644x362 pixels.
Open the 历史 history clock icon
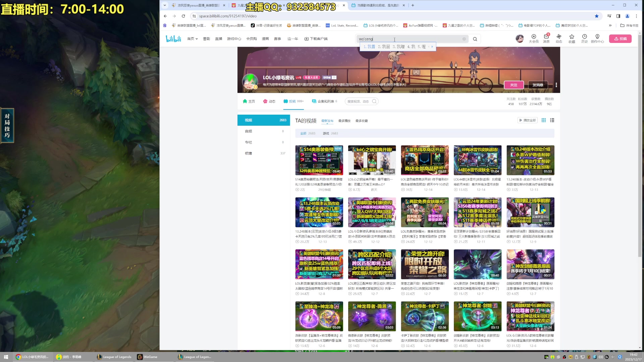pos(584,39)
